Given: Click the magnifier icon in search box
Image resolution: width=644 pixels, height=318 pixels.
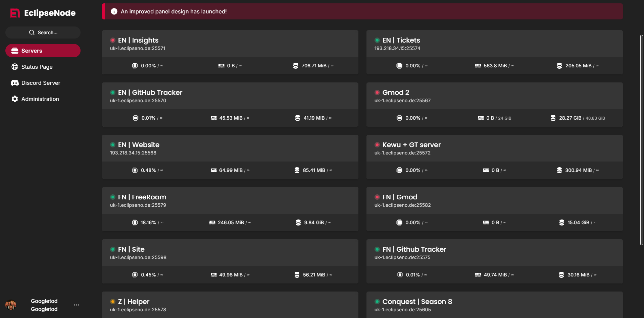Looking at the screenshot, I should tap(32, 33).
